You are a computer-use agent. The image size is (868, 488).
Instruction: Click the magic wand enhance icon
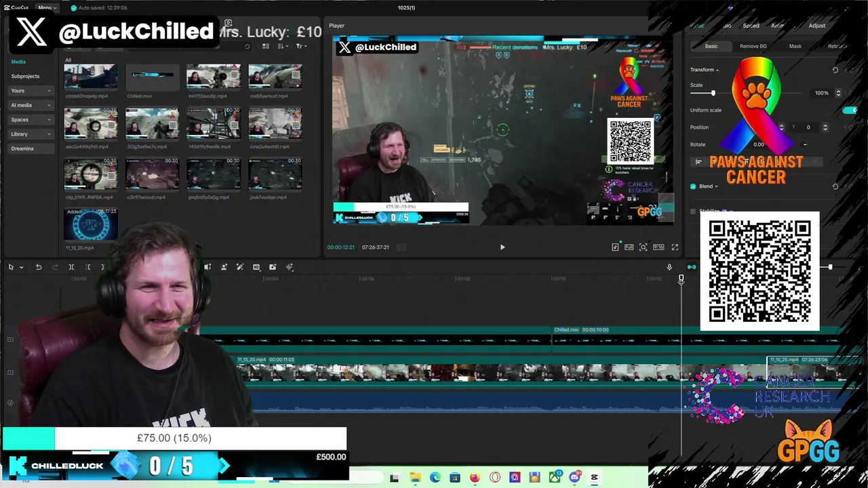(239, 267)
